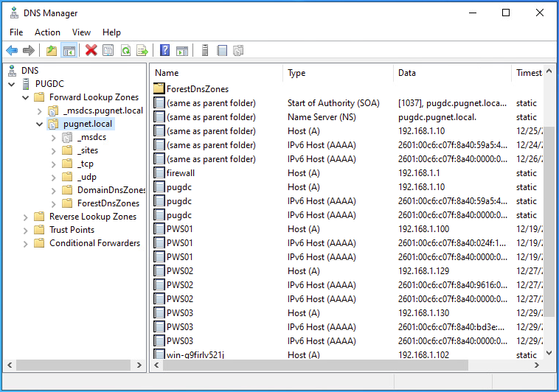Maximize the DNS Manager window

click(x=505, y=13)
